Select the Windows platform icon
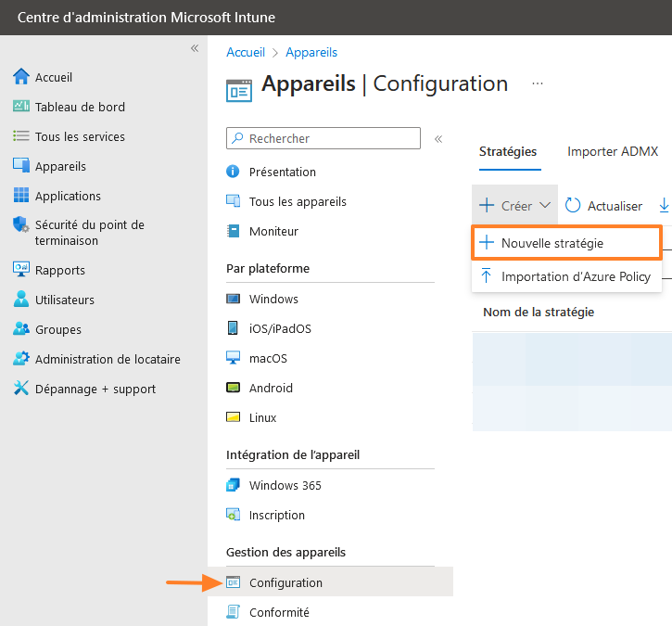 point(233,299)
